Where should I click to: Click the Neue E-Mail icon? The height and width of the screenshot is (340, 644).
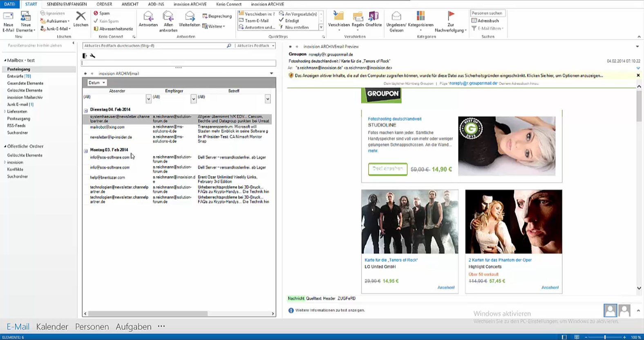coord(8,17)
